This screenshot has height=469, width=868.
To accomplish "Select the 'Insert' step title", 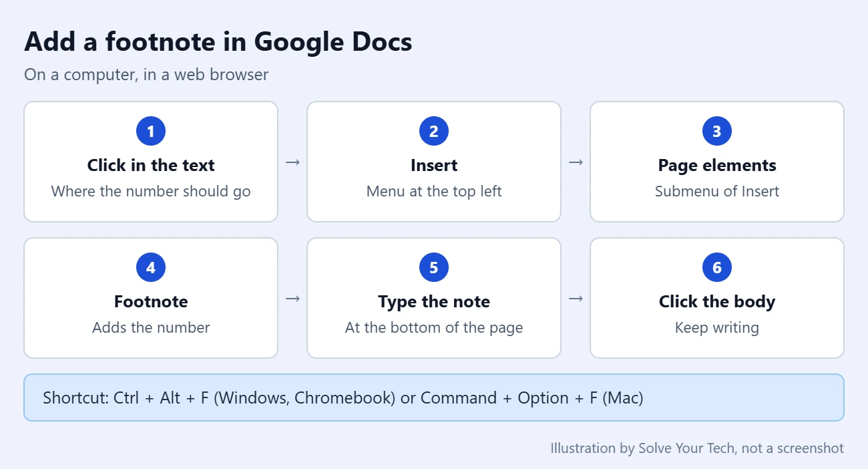I will (x=434, y=166).
